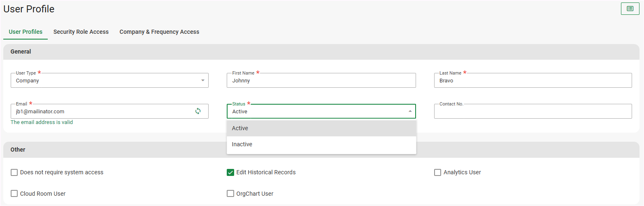Enable Does not require system access

[14, 172]
